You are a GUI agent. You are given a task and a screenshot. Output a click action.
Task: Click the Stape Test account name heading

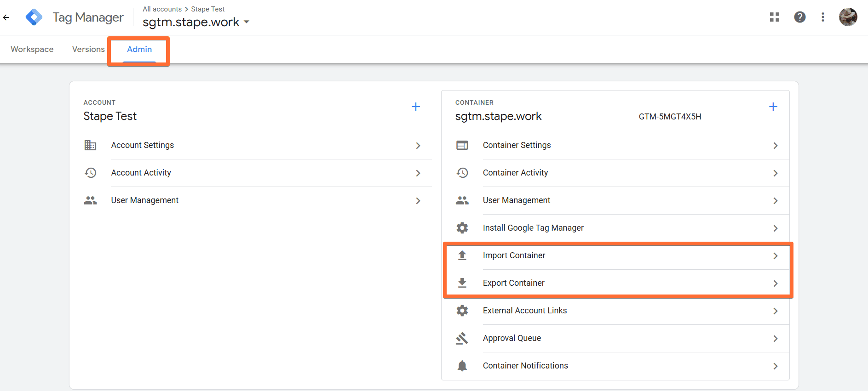coord(110,116)
